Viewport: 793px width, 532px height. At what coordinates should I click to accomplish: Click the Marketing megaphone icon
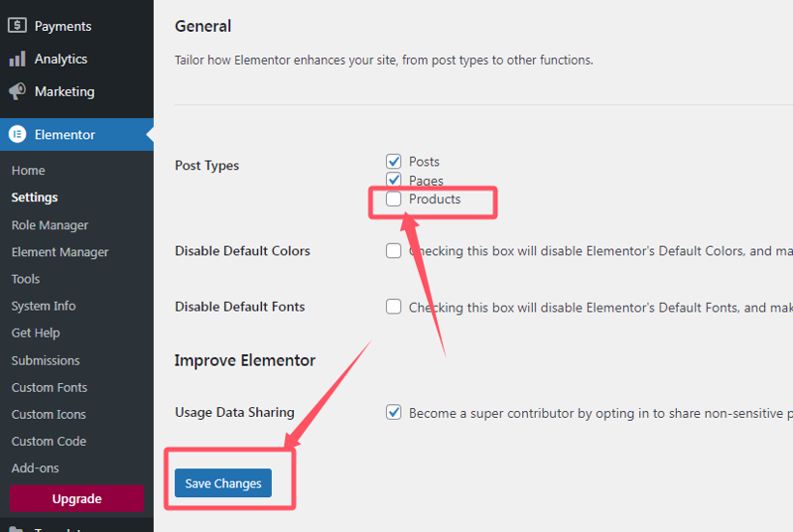point(17,91)
